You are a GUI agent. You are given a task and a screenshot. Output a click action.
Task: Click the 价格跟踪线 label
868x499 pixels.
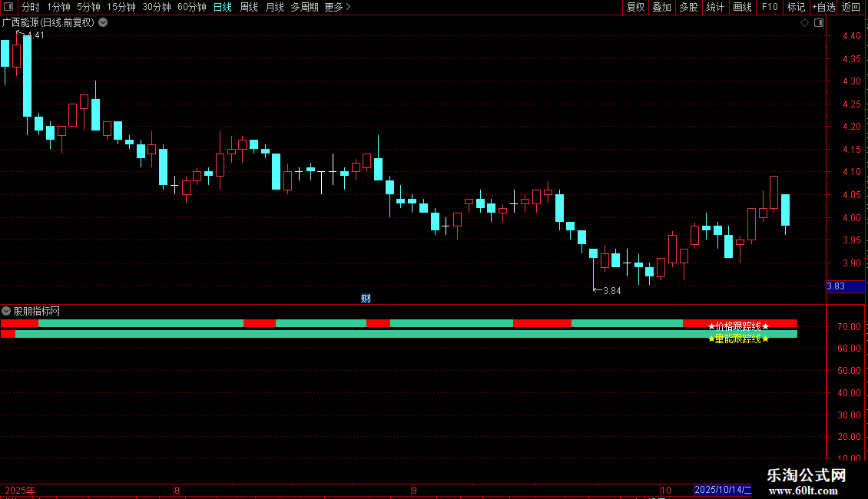tap(738, 326)
